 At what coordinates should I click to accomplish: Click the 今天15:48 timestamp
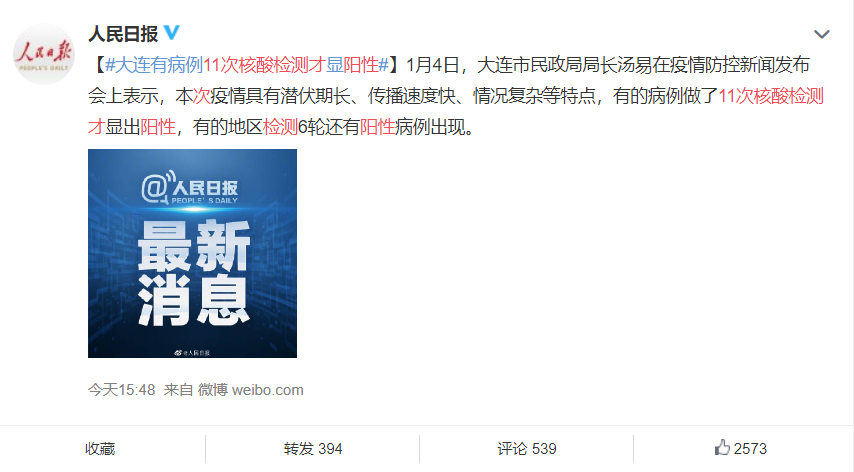(122, 390)
